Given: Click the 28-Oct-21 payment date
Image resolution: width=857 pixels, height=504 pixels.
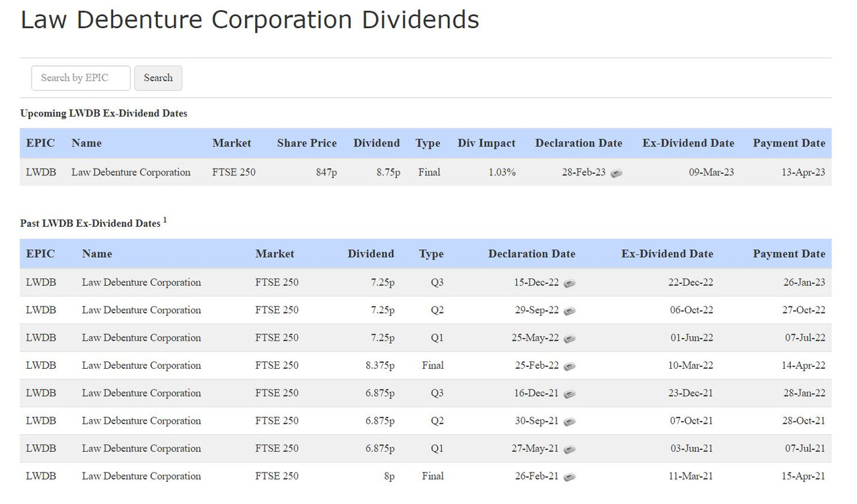Looking at the screenshot, I should pyautogui.click(x=804, y=421).
